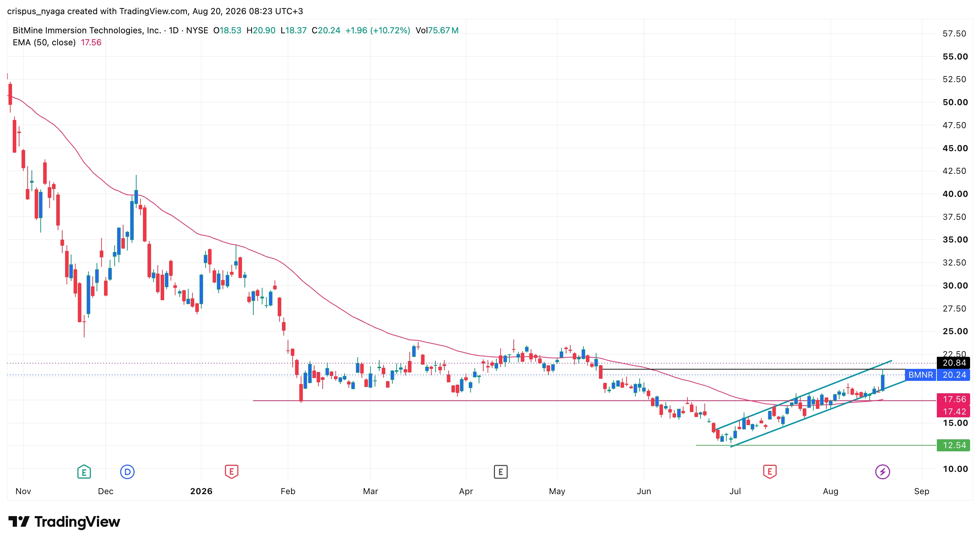
Task: Click the 27.50 price axis label
Action: tap(954, 308)
